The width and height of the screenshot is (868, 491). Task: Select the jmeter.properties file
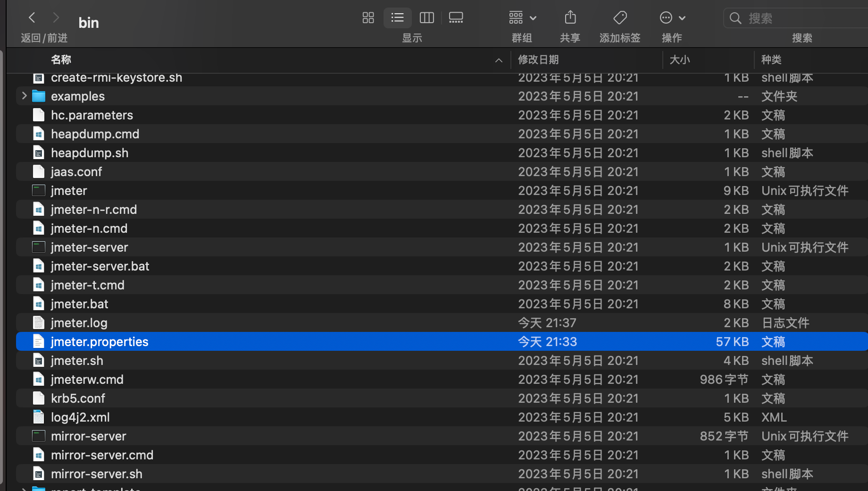point(100,342)
